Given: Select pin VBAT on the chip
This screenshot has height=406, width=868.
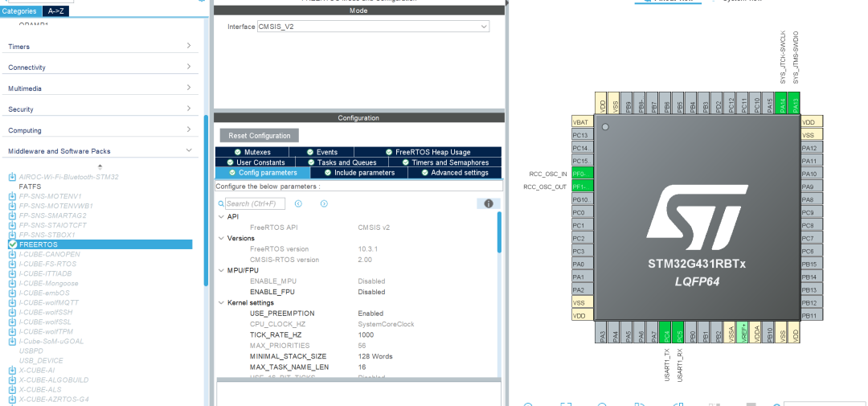Looking at the screenshot, I should coord(583,122).
